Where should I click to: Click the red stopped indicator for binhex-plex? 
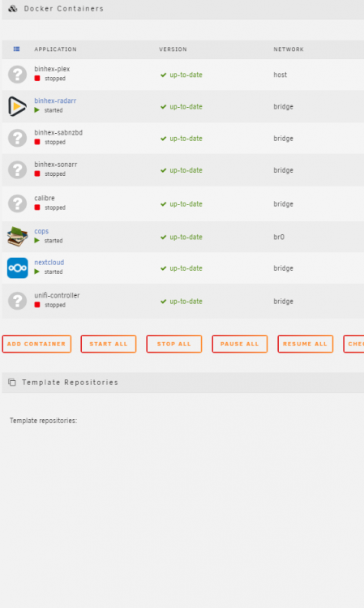coord(37,79)
